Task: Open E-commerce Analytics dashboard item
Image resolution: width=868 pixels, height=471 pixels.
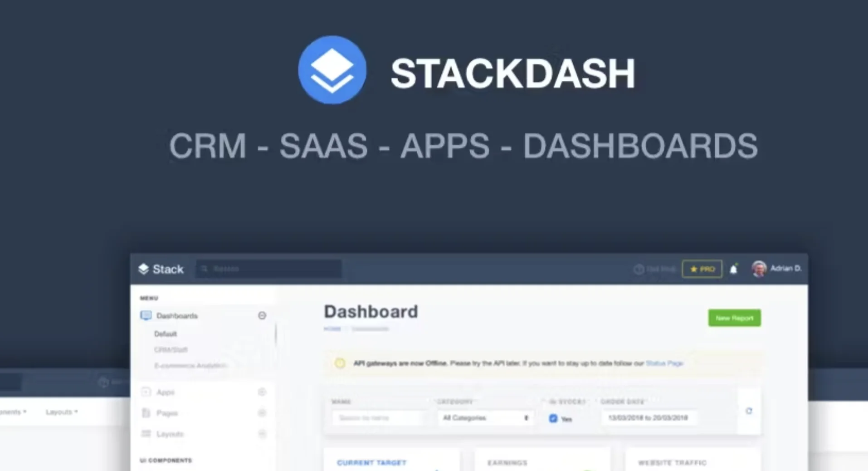Action: coord(190,366)
